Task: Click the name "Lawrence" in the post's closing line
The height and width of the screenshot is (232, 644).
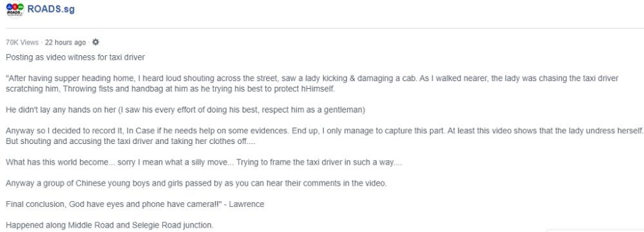Action: (247, 204)
